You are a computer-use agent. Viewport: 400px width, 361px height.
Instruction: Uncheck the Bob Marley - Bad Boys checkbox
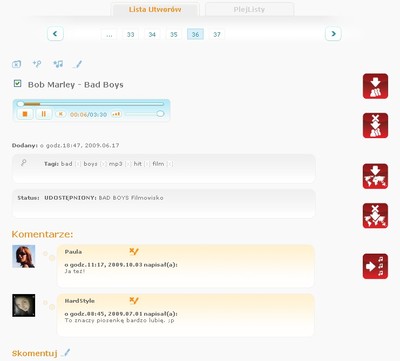[x=17, y=84]
